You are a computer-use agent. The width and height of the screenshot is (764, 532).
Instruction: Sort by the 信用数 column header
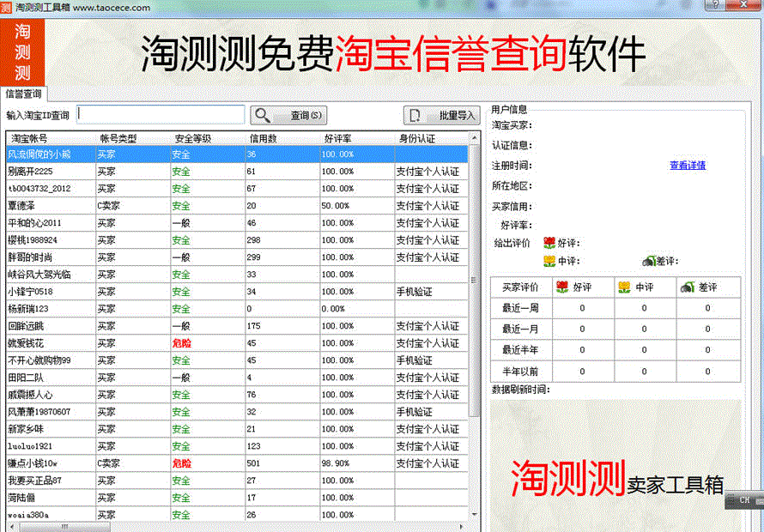(263, 138)
